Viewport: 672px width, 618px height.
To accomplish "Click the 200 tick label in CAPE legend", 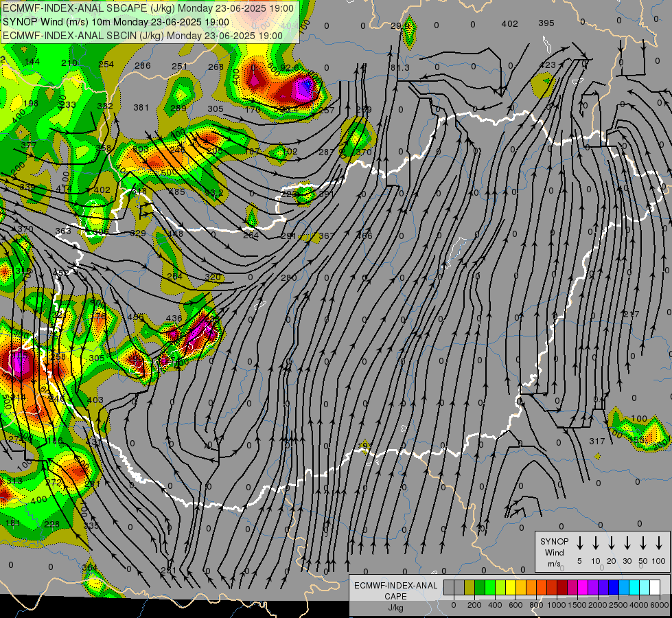I will tap(474, 605).
